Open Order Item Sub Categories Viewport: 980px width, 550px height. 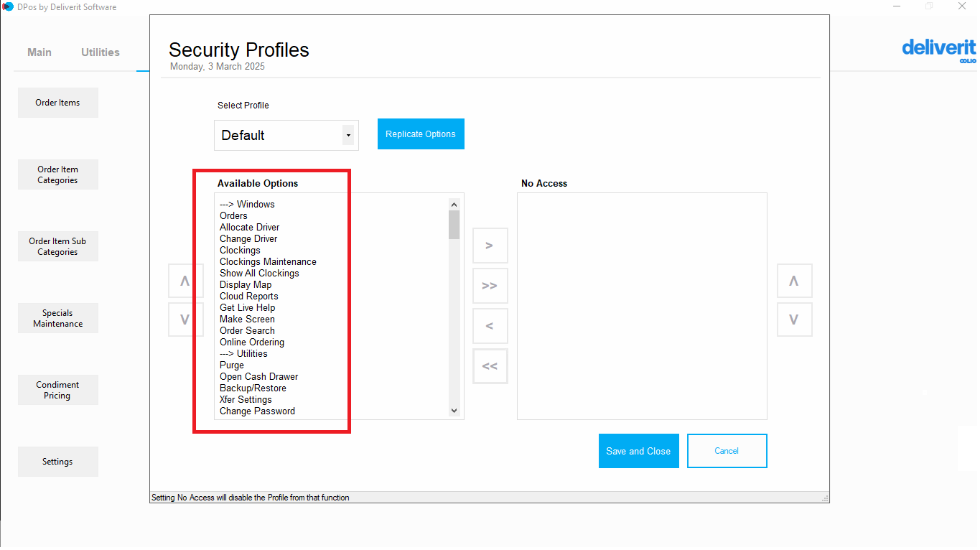pyautogui.click(x=57, y=246)
